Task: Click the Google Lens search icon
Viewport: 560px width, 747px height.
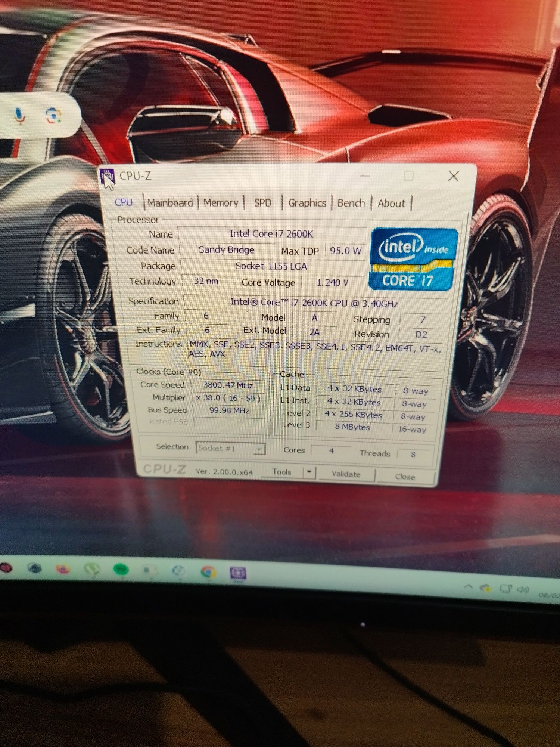Action: click(53, 116)
